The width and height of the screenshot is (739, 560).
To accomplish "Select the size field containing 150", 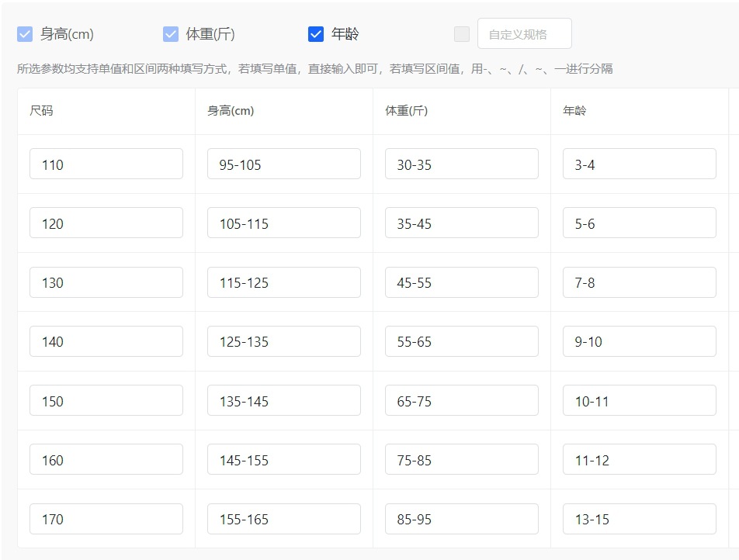I will [106, 401].
